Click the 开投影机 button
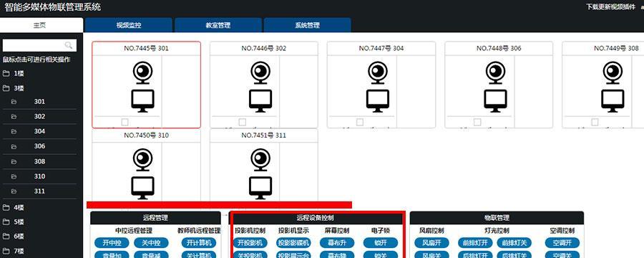 click(x=250, y=243)
